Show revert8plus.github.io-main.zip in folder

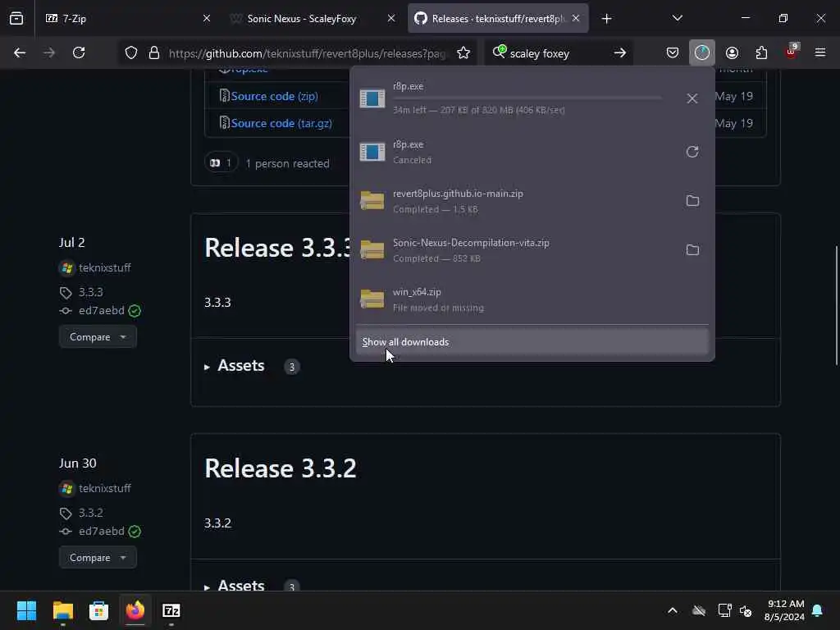pos(692,201)
